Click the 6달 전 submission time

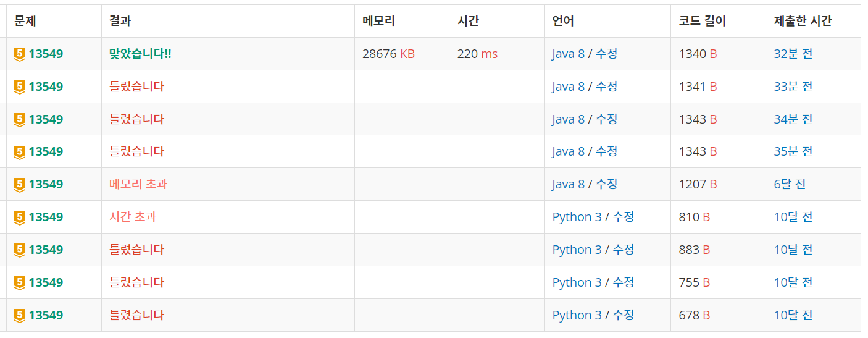click(x=790, y=184)
